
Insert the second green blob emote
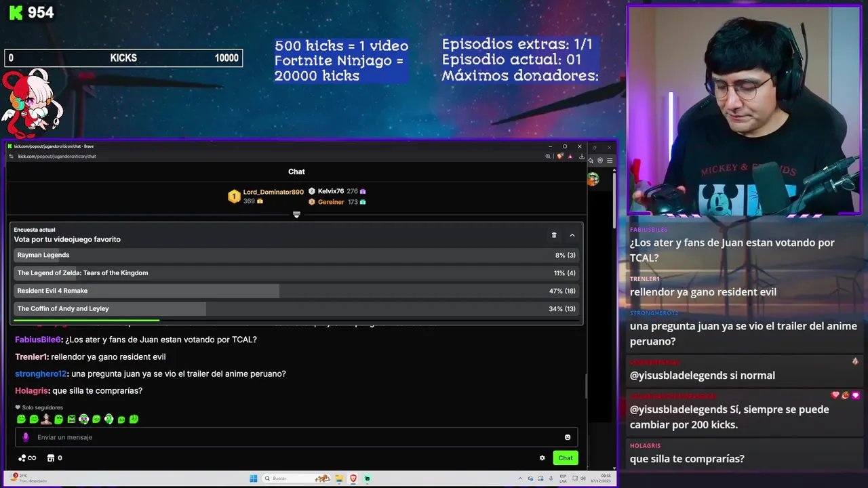[x=34, y=420]
